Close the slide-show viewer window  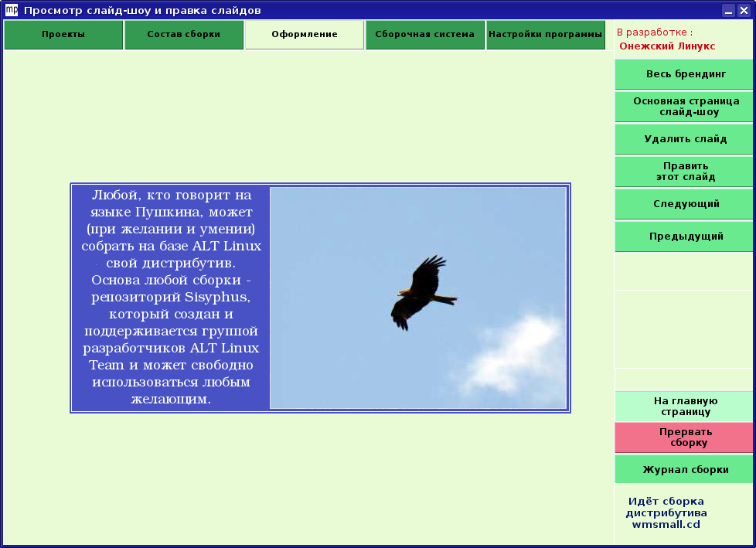(x=744, y=10)
